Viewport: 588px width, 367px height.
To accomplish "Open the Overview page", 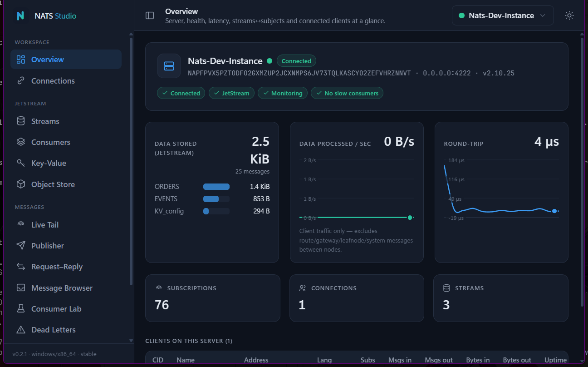I will [x=66, y=60].
